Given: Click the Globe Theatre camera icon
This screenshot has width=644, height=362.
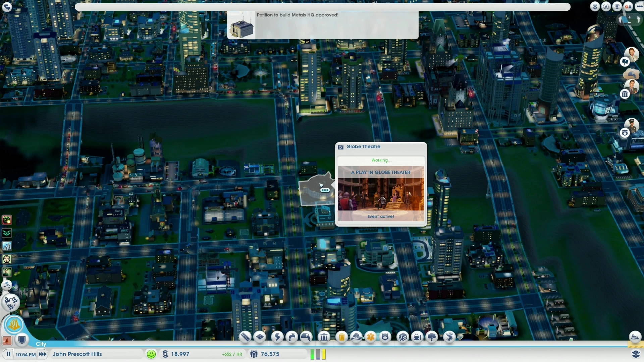Looking at the screenshot, I should click(x=341, y=147).
